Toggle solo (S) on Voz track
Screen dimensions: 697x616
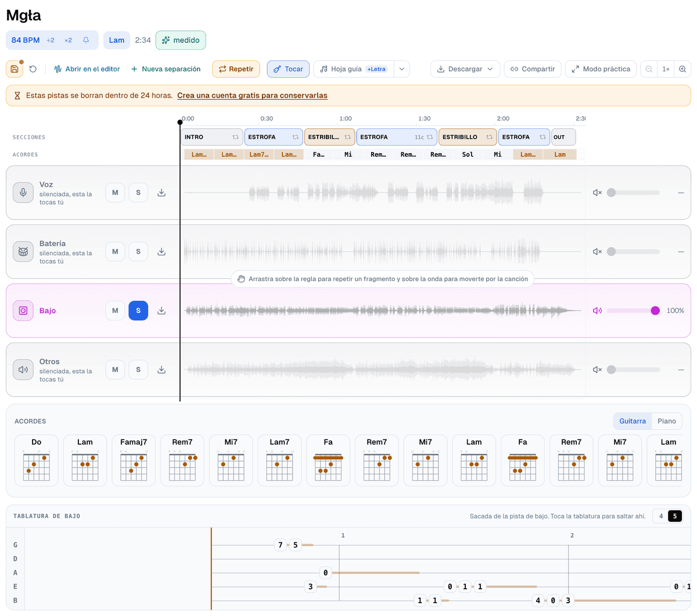coord(138,193)
